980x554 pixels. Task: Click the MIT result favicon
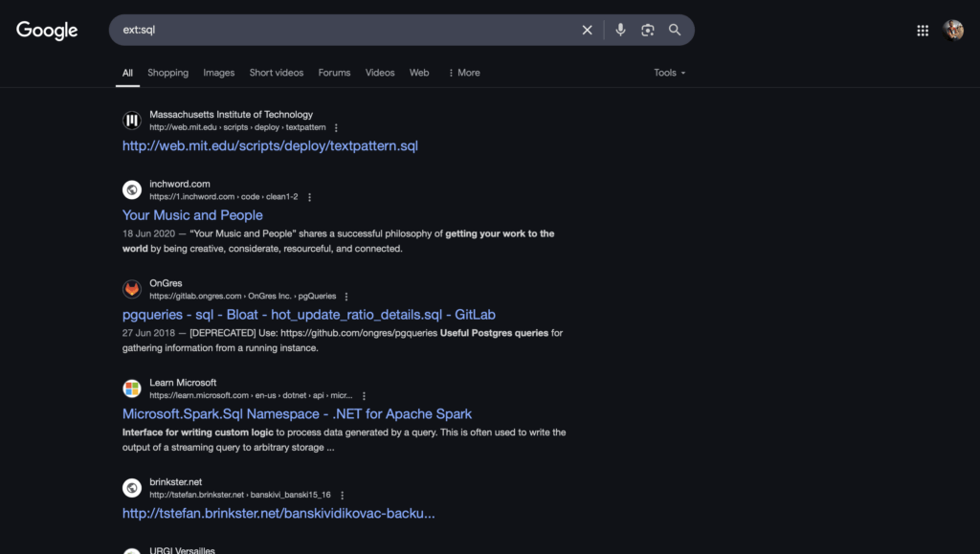pyautogui.click(x=132, y=121)
